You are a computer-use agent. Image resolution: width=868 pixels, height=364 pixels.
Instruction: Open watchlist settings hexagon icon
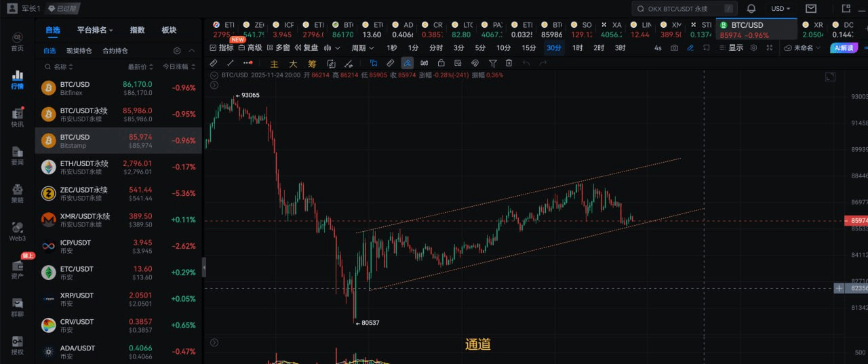click(177, 51)
